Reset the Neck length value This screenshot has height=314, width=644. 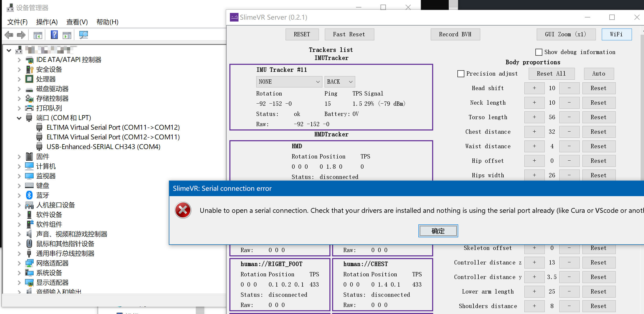599,103
